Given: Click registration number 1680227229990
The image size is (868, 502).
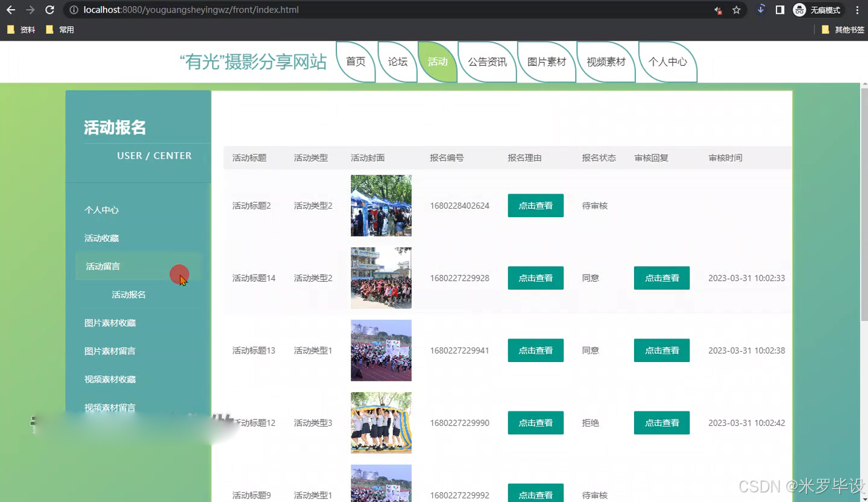Looking at the screenshot, I should click(459, 423).
